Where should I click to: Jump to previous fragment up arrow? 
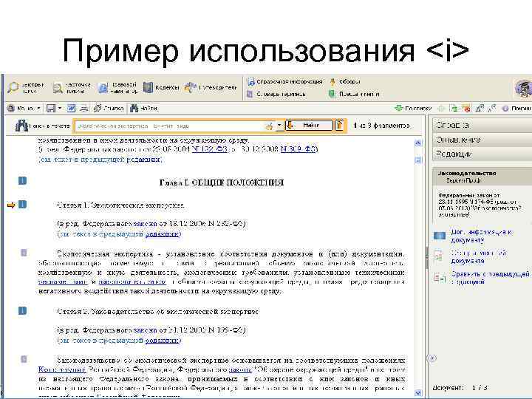339,125
